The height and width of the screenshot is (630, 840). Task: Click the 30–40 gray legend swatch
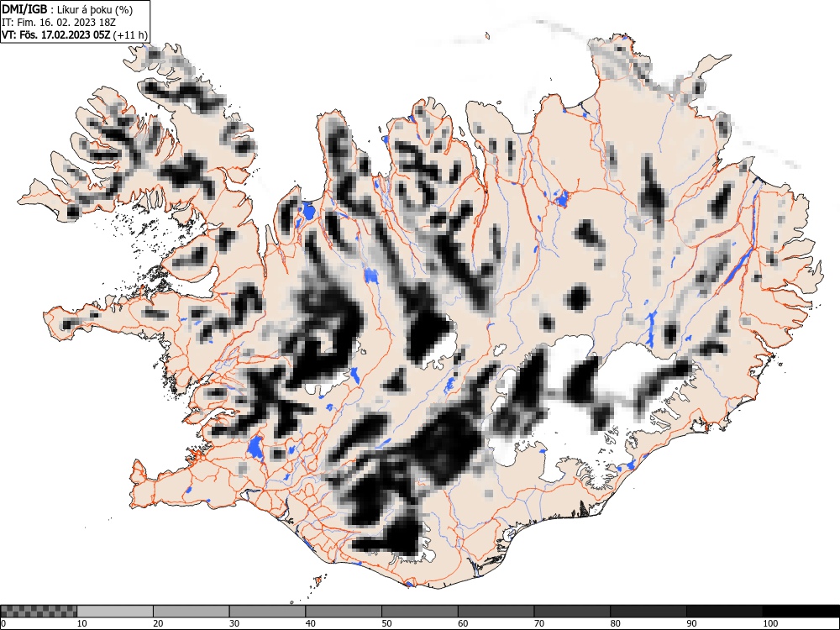[267, 612]
